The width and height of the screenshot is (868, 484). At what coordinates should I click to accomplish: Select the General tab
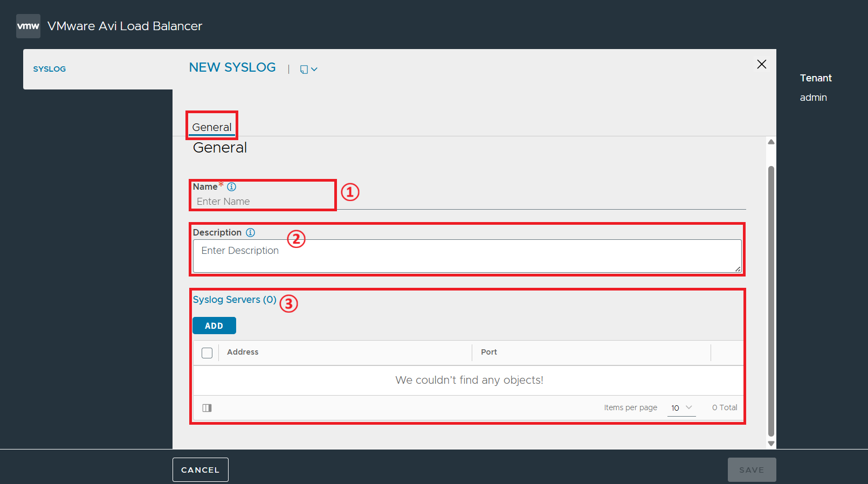click(x=212, y=127)
